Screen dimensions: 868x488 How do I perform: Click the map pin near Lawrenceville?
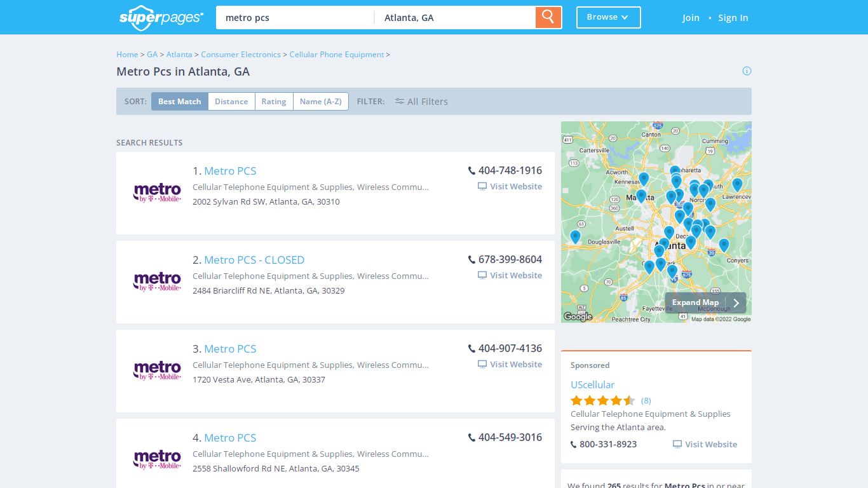pos(737,185)
